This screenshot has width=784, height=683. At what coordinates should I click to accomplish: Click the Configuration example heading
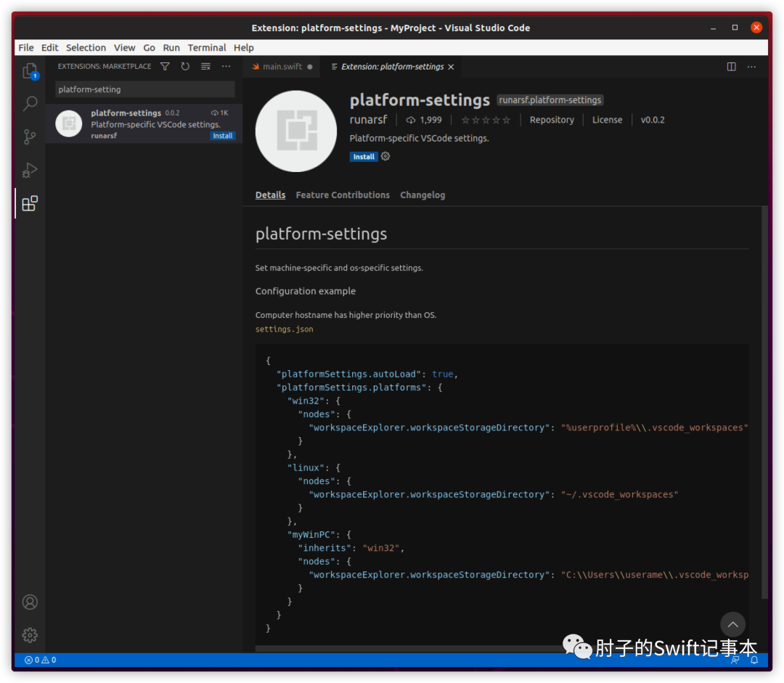tap(306, 291)
